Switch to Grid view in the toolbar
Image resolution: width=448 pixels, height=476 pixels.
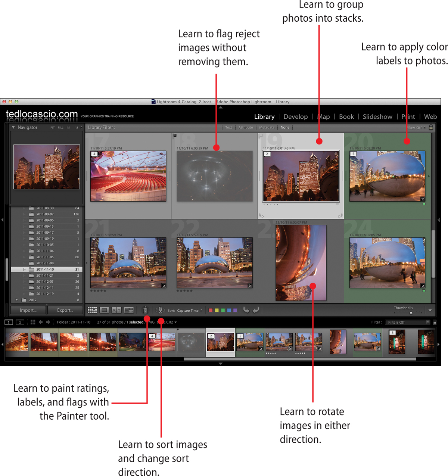point(92,310)
